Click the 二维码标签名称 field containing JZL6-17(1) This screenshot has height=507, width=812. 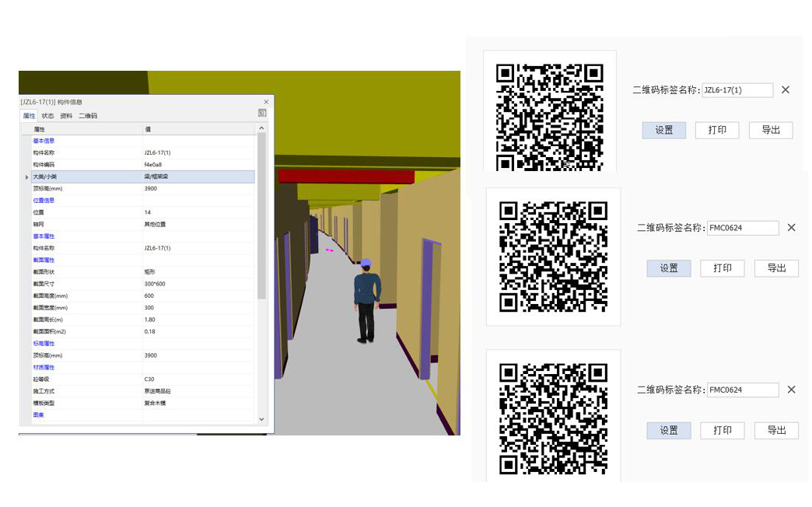[737, 89]
